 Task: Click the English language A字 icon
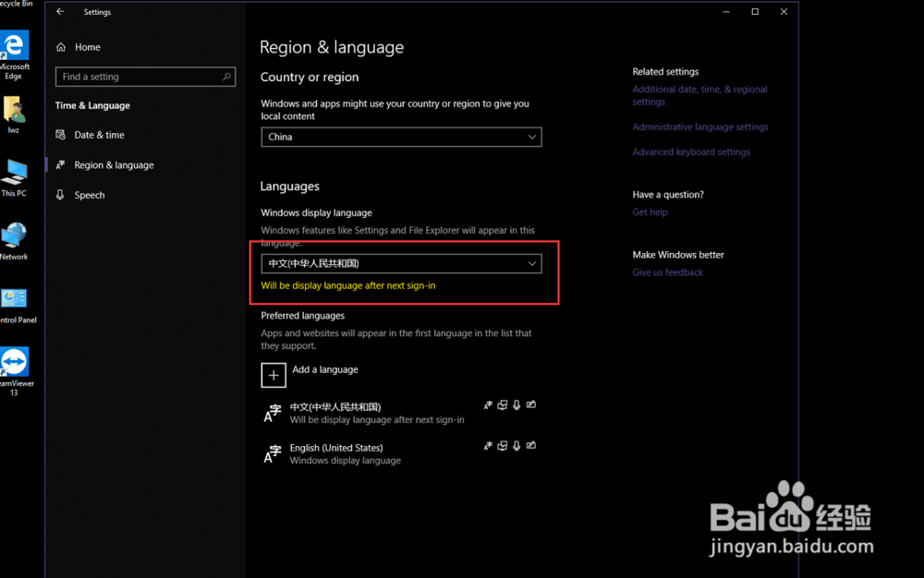click(x=273, y=453)
